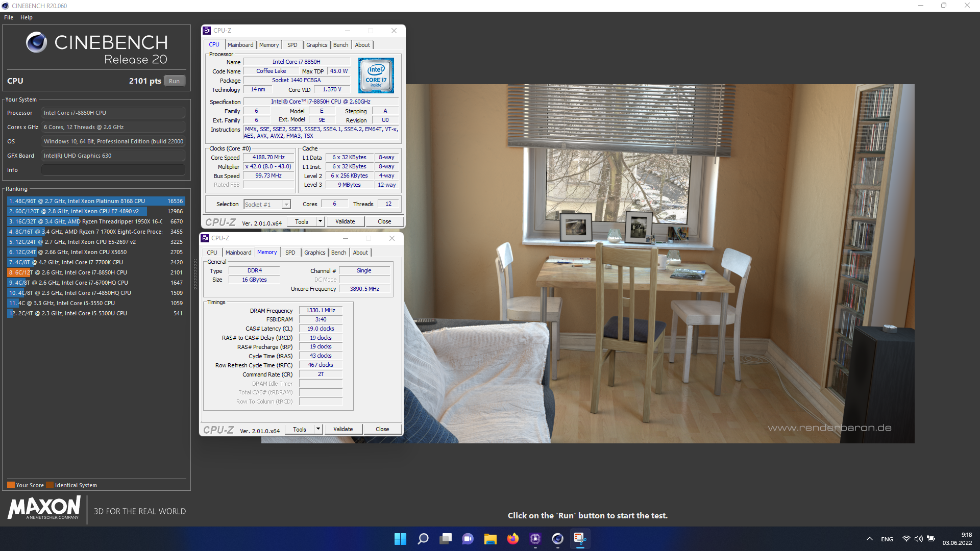Switch the ENG input language indicator

887,539
